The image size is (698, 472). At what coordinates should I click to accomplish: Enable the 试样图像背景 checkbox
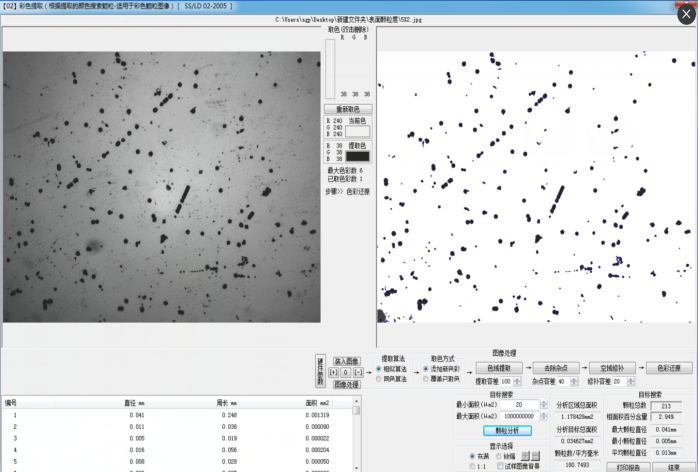[x=500, y=466]
